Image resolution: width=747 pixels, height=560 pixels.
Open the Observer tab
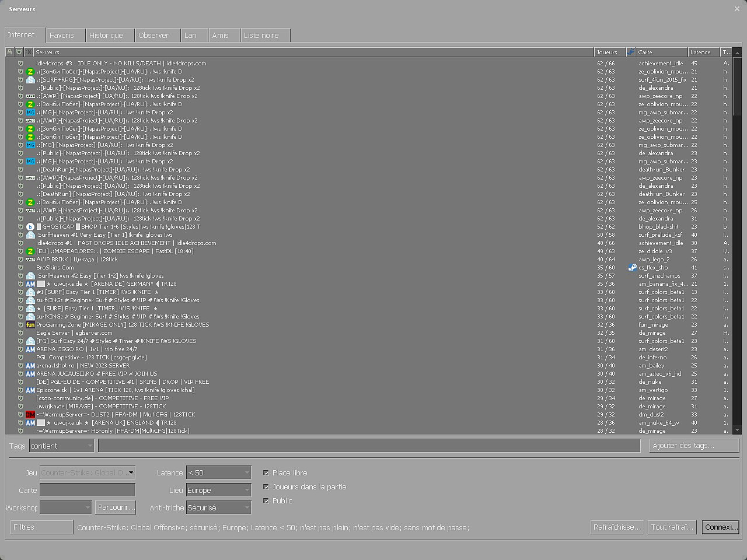coord(158,36)
